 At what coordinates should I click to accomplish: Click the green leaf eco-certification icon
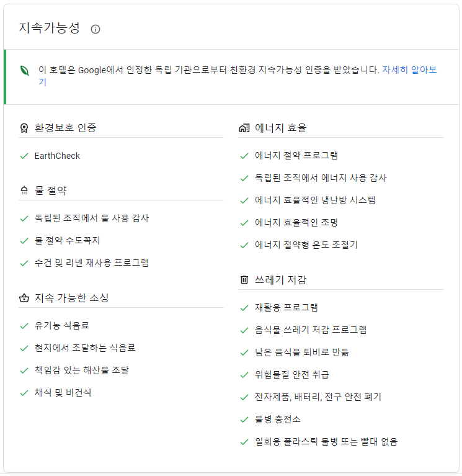point(25,70)
